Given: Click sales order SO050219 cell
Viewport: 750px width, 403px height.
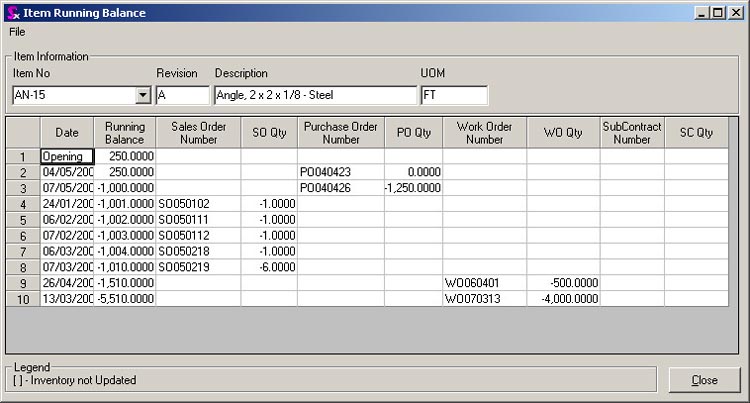Looking at the screenshot, I should click(198, 267).
